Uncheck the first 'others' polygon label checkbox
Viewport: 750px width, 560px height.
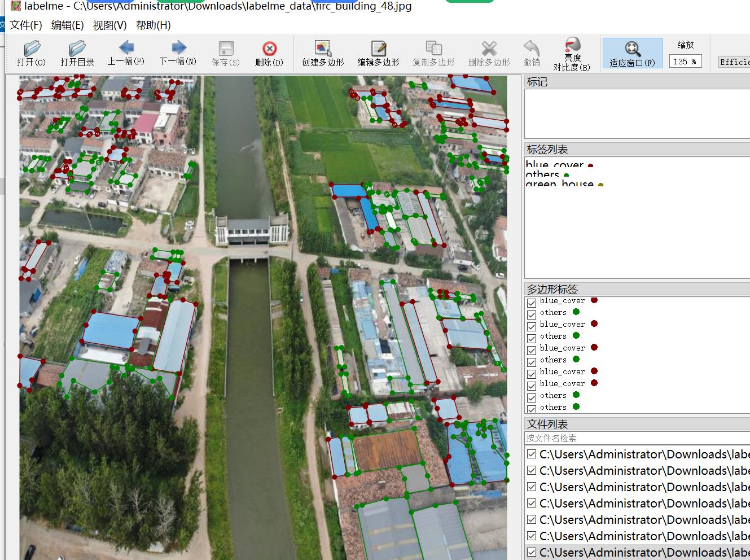(532, 314)
